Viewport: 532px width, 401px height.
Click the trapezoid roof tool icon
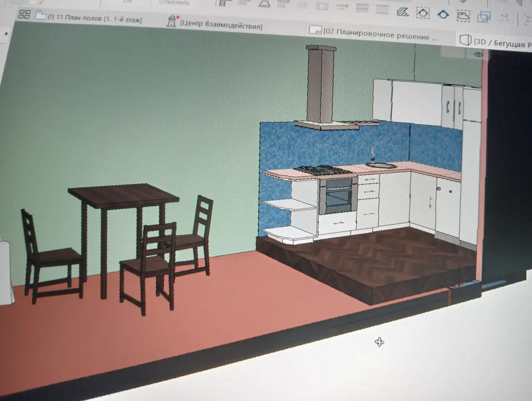pos(264,3)
